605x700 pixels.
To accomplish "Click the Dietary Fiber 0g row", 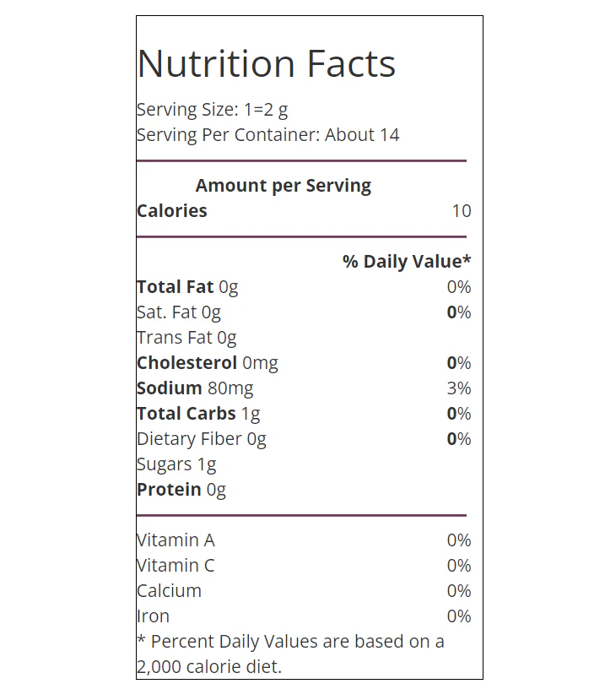I will pos(304,439).
